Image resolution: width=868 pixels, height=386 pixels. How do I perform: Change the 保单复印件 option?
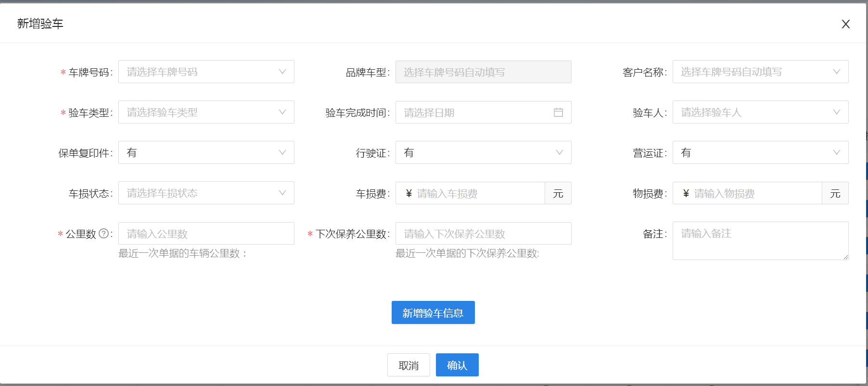pos(206,153)
